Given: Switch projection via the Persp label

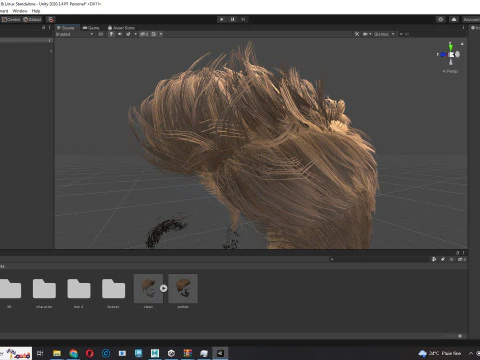Looking at the screenshot, I should (450, 71).
